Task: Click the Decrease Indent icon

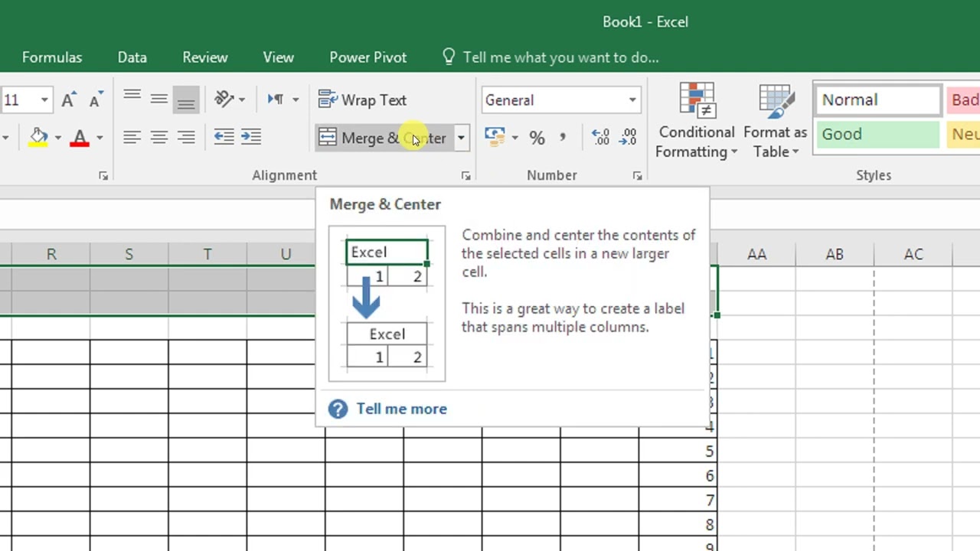Action: pos(224,137)
